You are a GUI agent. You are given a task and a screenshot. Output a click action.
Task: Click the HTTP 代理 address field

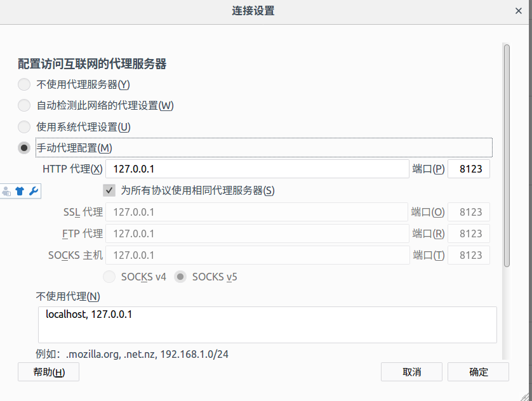tap(257, 169)
